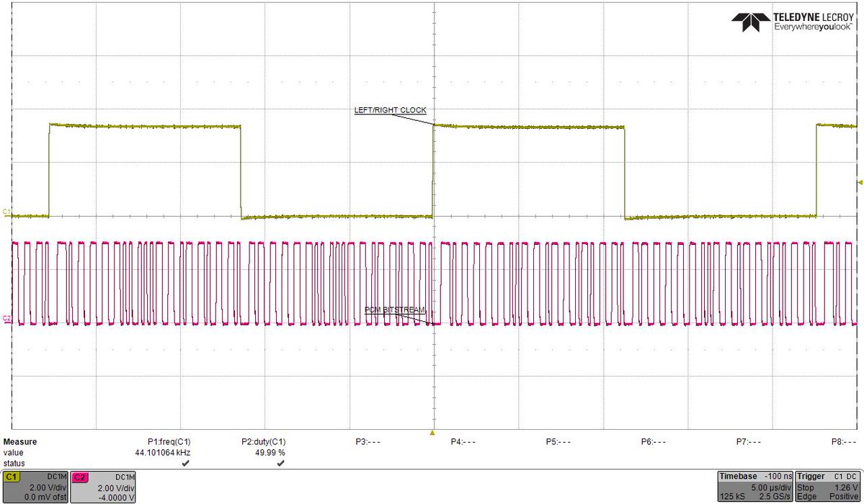The width and height of the screenshot is (864, 504).
Task: Open the C2 channel descriptor box
Action: click(x=102, y=487)
